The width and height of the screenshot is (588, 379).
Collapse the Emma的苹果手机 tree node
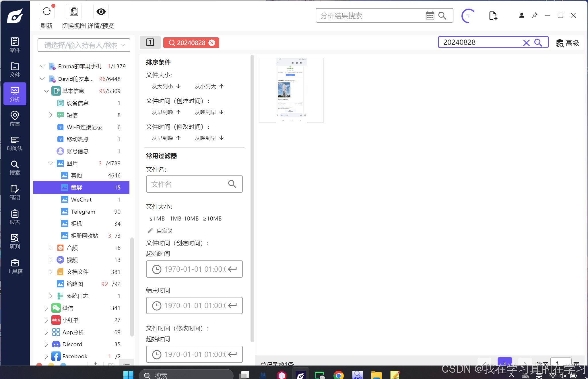pos(42,66)
